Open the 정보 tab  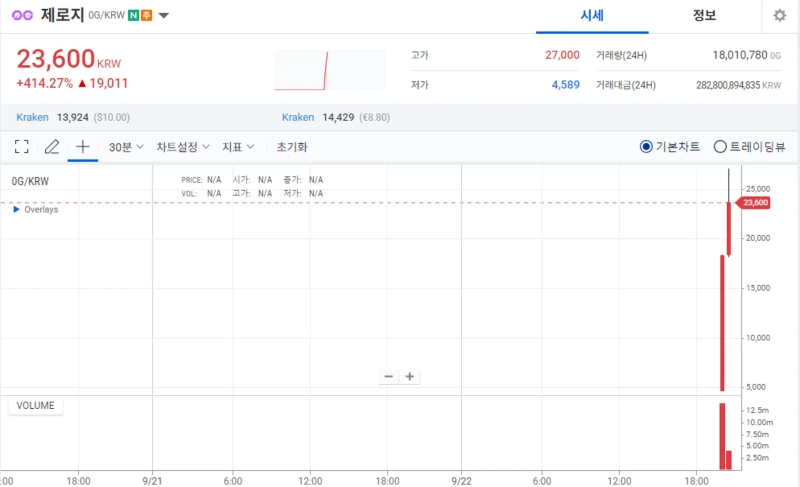[x=704, y=16]
